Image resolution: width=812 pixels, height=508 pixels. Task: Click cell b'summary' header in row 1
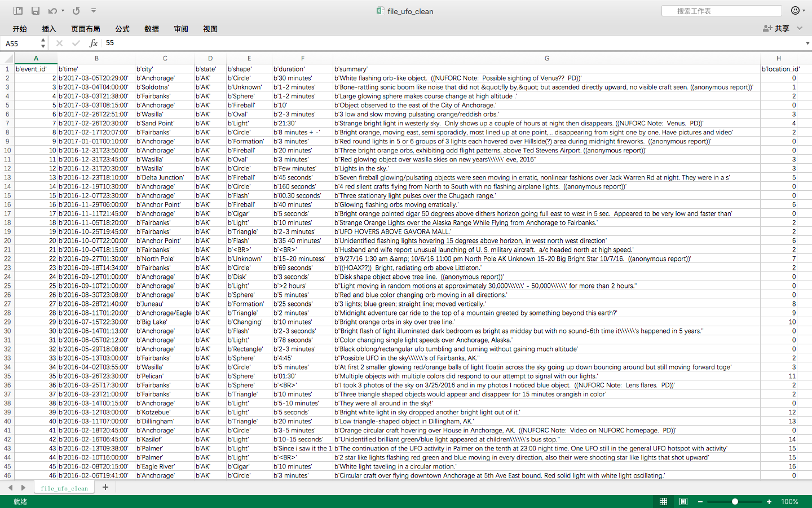(x=546, y=69)
